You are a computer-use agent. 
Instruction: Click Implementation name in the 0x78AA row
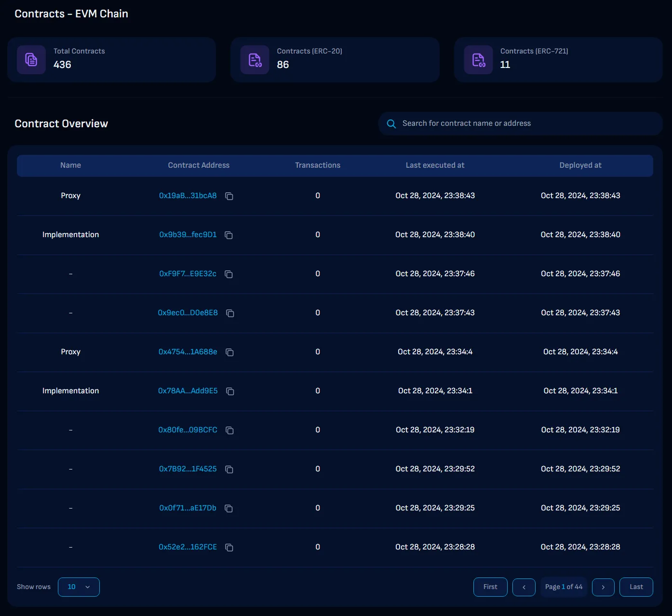[x=70, y=391]
